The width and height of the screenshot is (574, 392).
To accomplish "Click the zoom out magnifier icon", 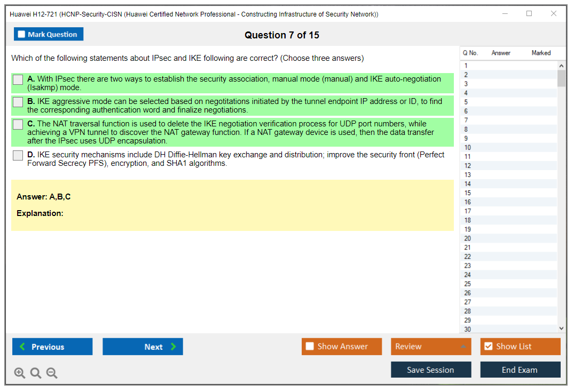I will (52, 373).
